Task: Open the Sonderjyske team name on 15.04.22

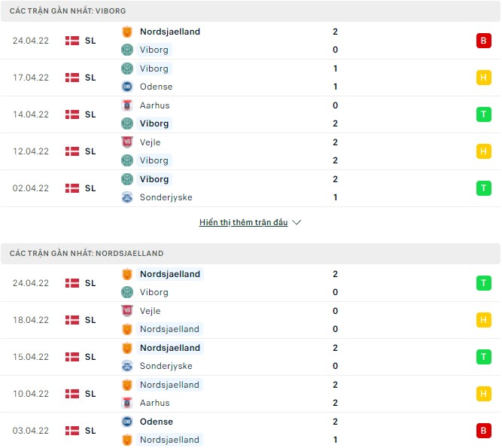Action: coord(166,366)
